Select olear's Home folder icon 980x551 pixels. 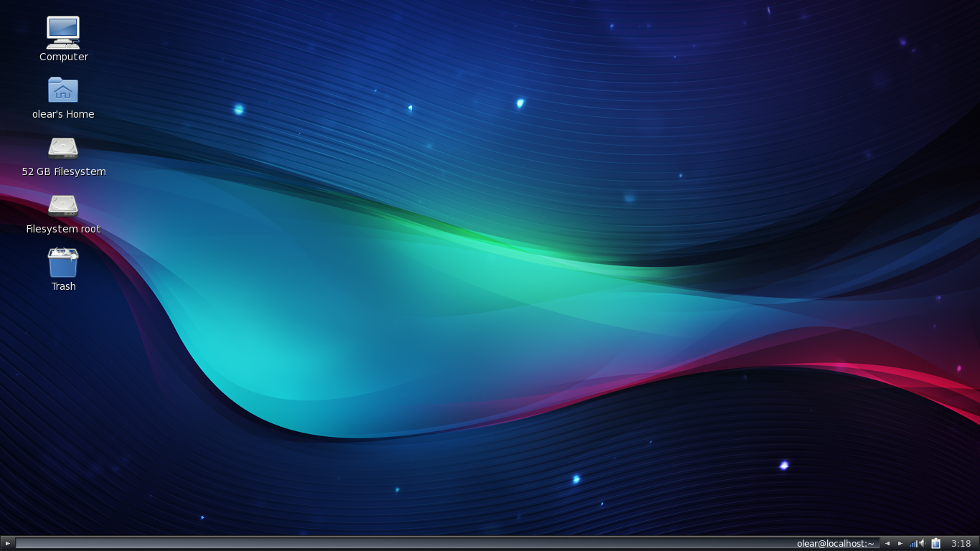tap(63, 90)
